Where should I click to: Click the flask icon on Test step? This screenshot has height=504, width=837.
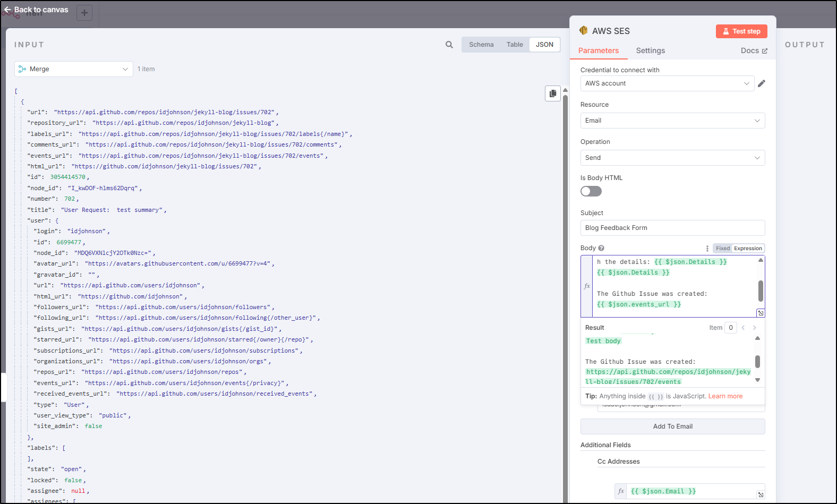click(x=726, y=31)
